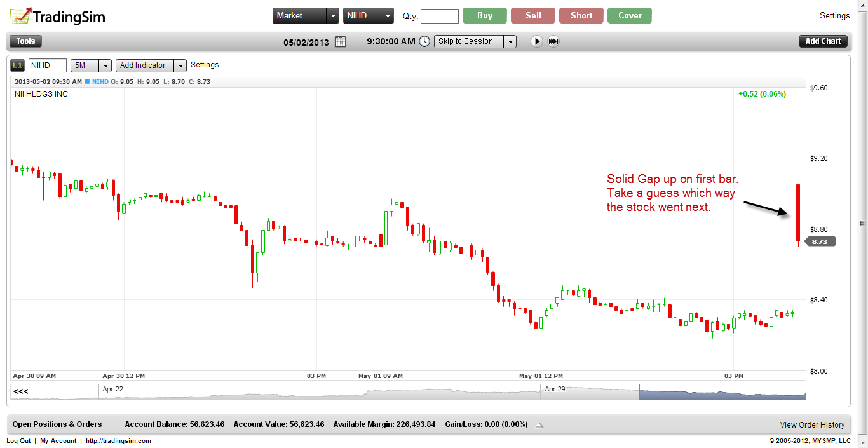Screen dimensions: 868x448
Task: Expand the Open Positions panel triangle
Action: pyautogui.click(x=539, y=425)
